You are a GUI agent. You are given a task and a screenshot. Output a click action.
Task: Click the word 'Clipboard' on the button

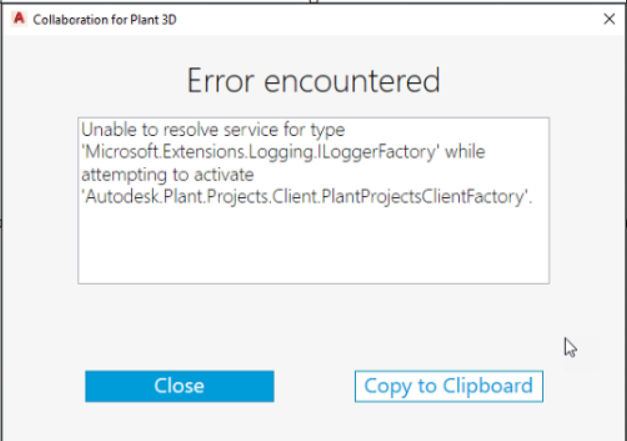coord(490,386)
